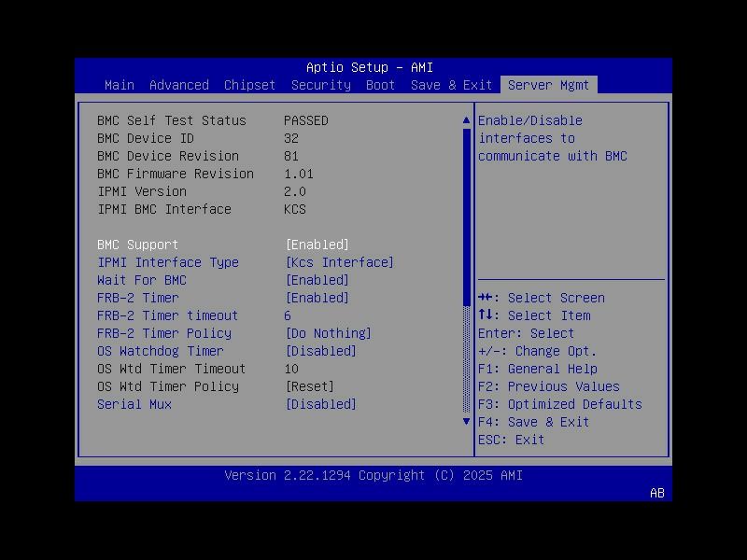
Task: Click the +/-: Change Opt. hint
Action: (538, 351)
